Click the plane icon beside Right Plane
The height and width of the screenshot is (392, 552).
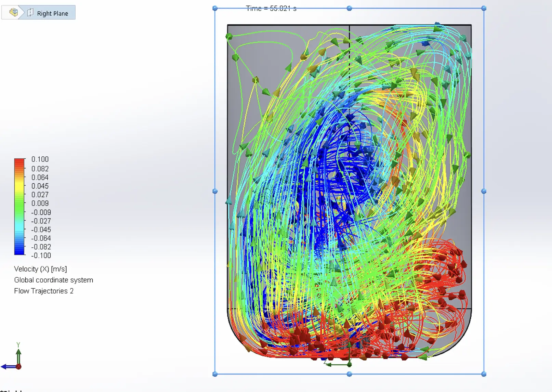(x=30, y=13)
